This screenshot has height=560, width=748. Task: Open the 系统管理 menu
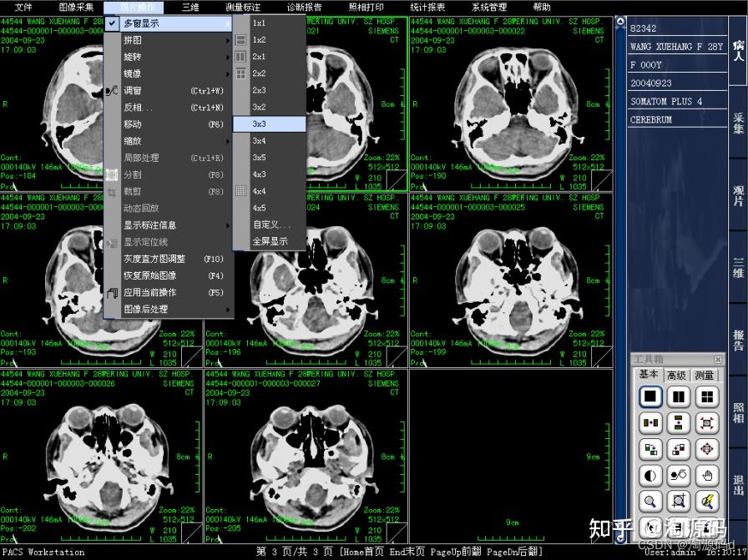[x=489, y=8]
